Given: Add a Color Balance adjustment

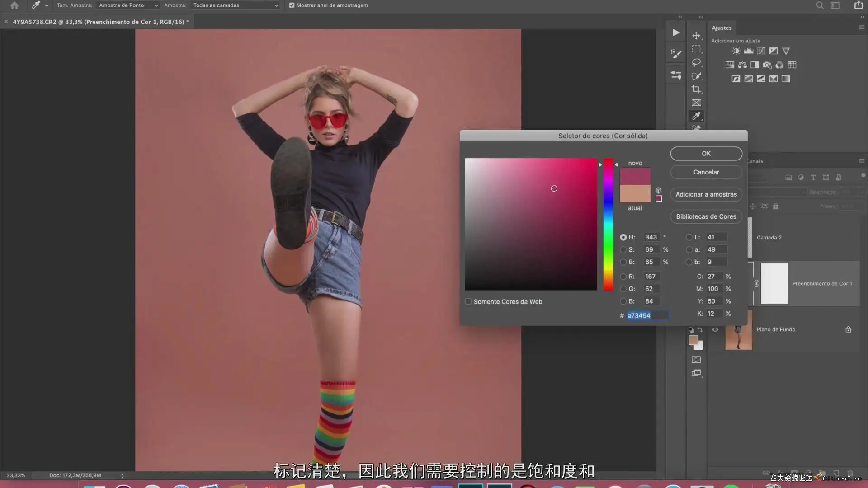Looking at the screenshot, I should (742, 65).
